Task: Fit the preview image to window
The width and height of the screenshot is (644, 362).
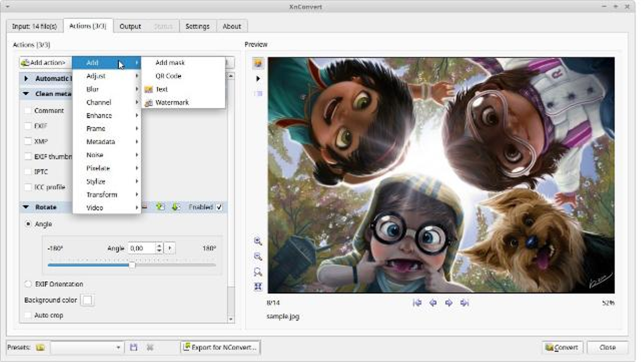Action: tap(258, 287)
